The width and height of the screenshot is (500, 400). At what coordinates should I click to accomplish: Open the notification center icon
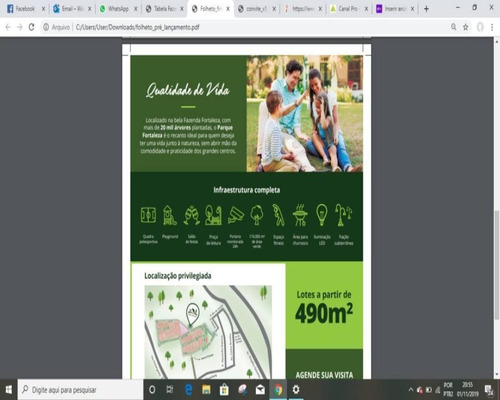pyautogui.click(x=490, y=389)
